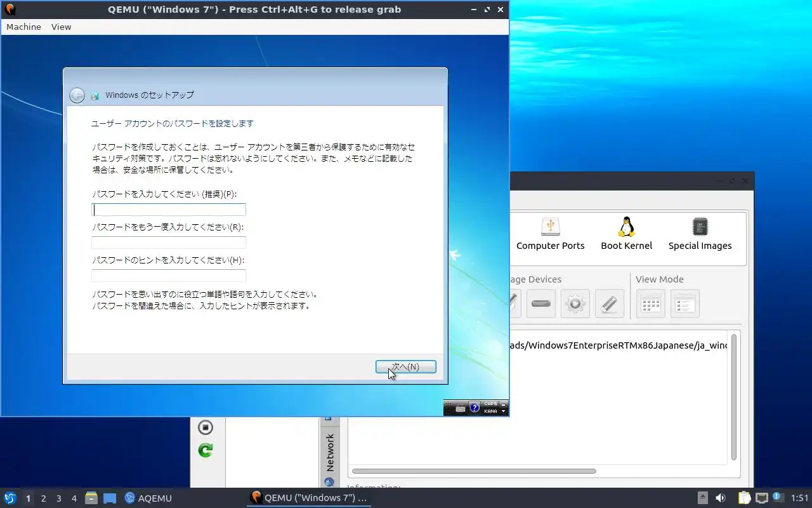Switch to workspace 3
Screen dimensions: 812x508
pyautogui.click(x=58, y=498)
